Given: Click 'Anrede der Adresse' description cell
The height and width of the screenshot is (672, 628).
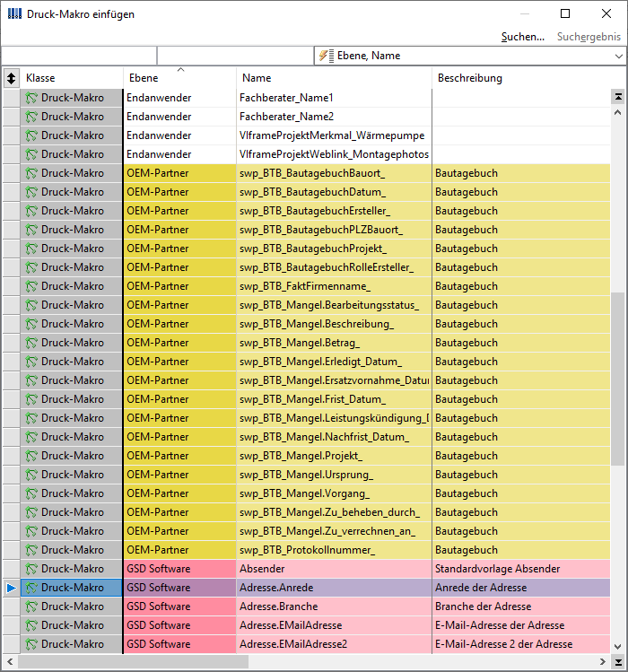Looking at the screenshot, I should click(521, 588).
